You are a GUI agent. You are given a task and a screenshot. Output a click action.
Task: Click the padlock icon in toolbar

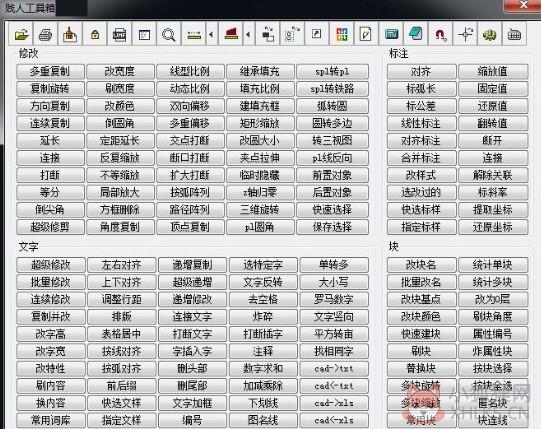[x=95, y=35]
